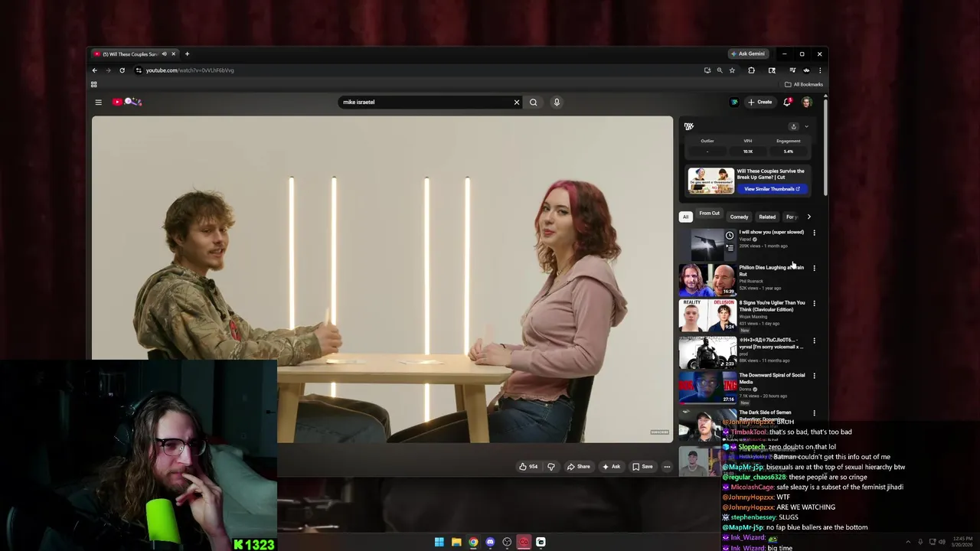The image size is (980, 551).
Task: Mute the tab via speaker icon
Action: pos(164,54)
